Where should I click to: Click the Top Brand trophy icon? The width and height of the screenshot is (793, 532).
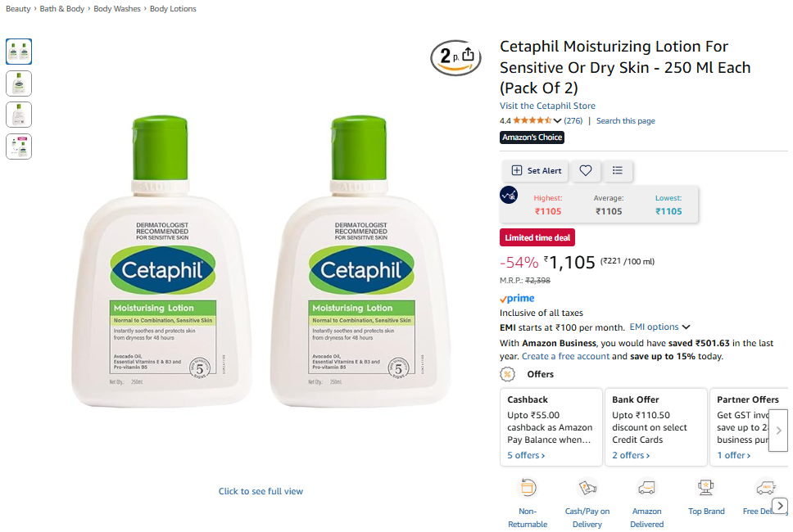tap(706, 488)
